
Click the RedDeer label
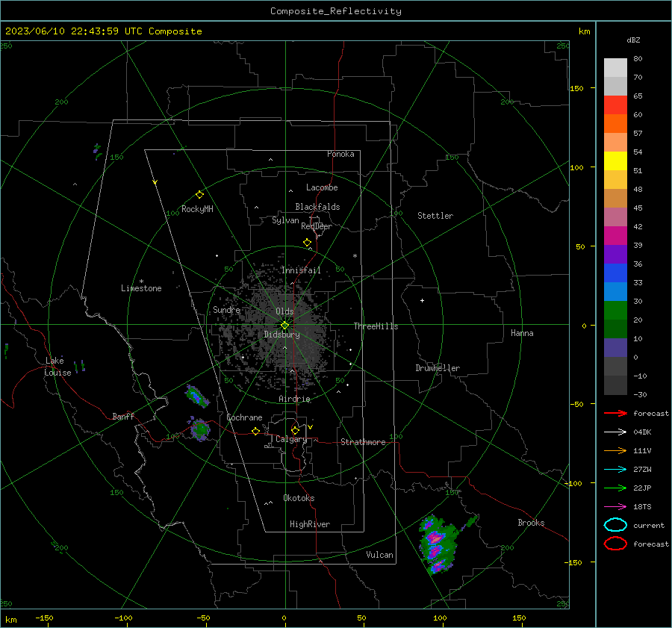[317, 226]
